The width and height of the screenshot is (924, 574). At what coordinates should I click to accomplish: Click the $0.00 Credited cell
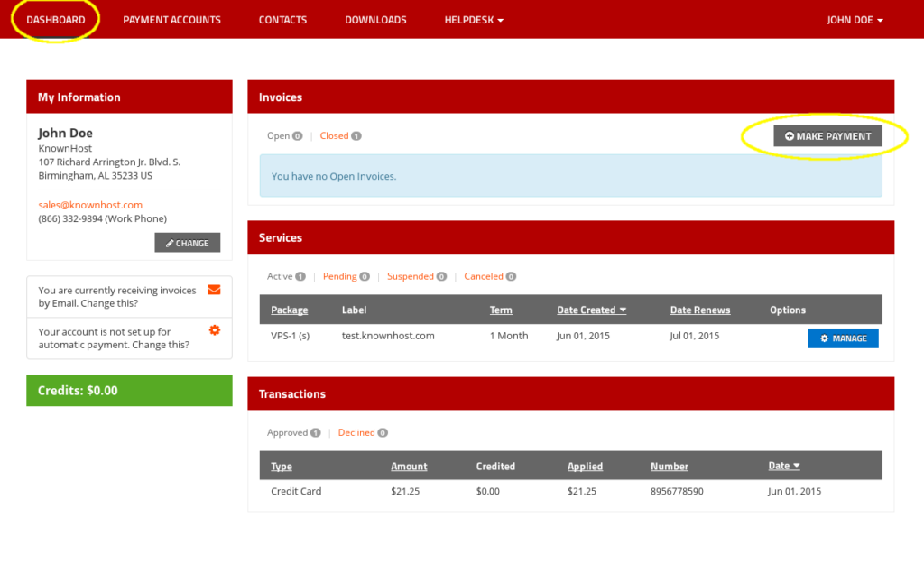click(488, 492)
